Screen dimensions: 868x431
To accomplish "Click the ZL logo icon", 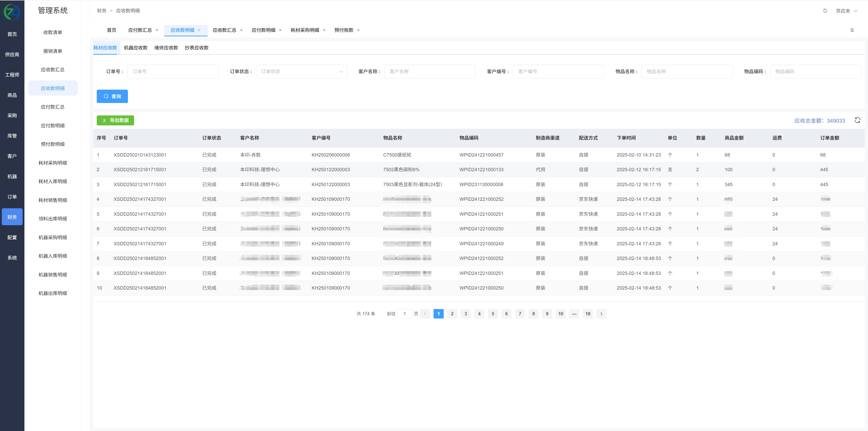I will pyautogui.click(x=12, y=12).
